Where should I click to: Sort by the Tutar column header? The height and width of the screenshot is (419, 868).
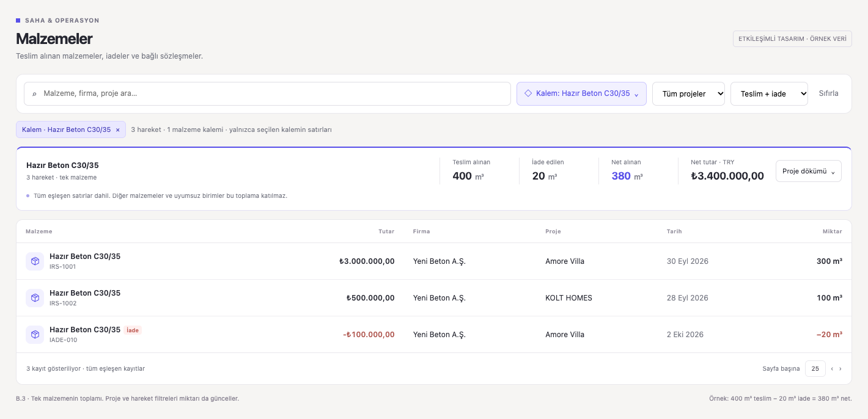coord(386,231)
